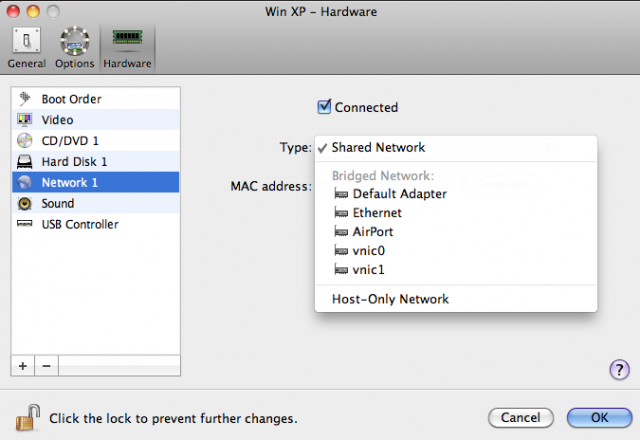
Task: Click the lock icon to prevent changes
Action: [27, 415]
